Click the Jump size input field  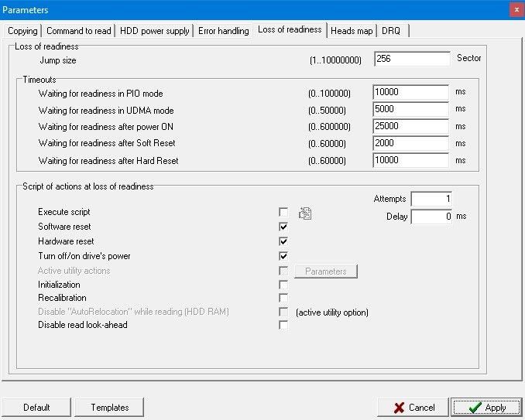[x=412, y=59]
